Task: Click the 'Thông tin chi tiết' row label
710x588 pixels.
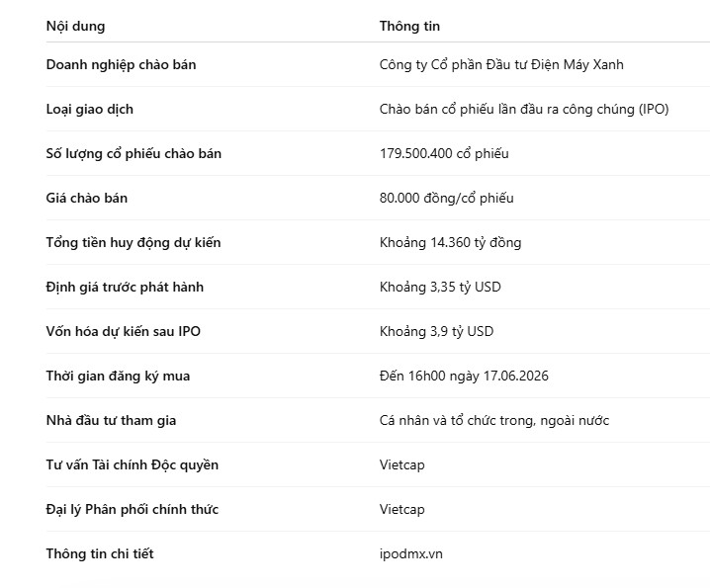Action: click(x=100, y=553)
